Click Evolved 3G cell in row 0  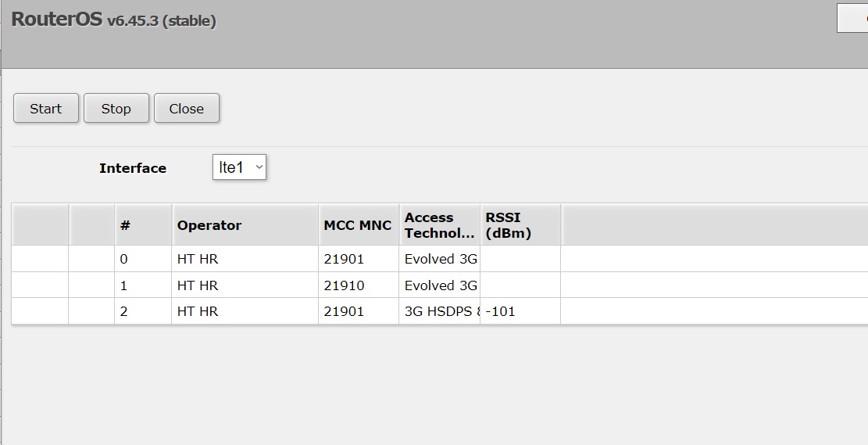440,260
